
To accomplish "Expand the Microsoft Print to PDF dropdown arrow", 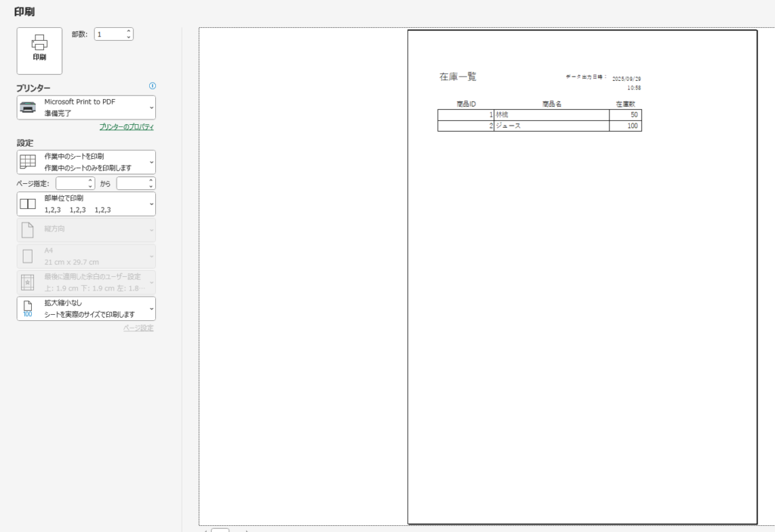I will coord(151,107).
